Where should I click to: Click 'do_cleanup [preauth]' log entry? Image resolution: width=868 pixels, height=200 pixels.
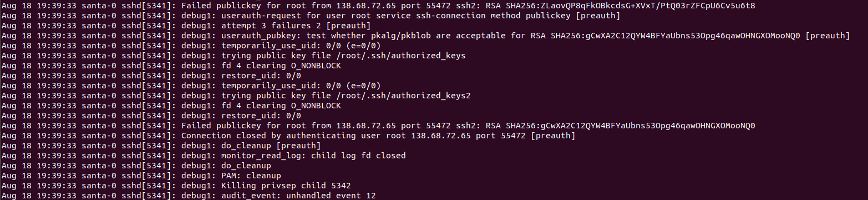tap(251, 146)
